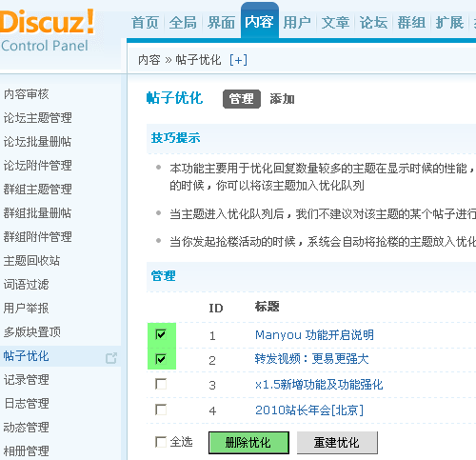Open the 转发视频：更易更强大 link
Screen dimensions: 476x460
(x=312, y=359)
